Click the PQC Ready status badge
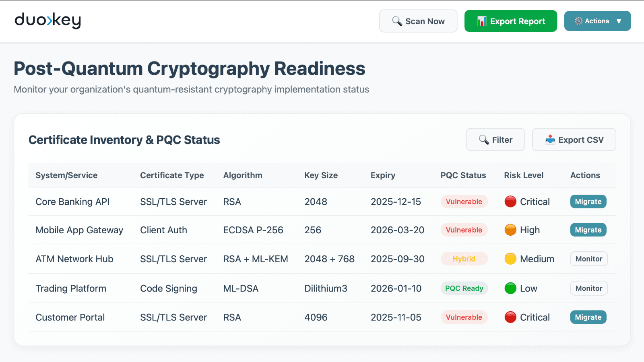 (464, 288)
